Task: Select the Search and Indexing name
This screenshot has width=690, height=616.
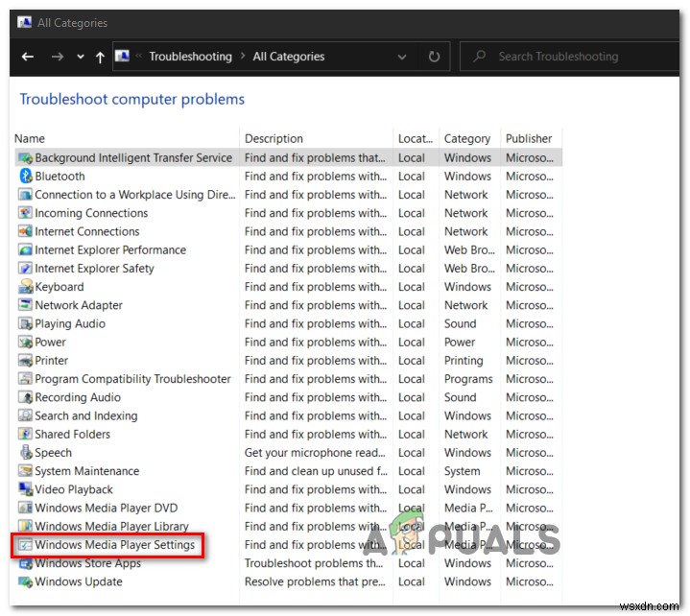Action: [85, 415]
